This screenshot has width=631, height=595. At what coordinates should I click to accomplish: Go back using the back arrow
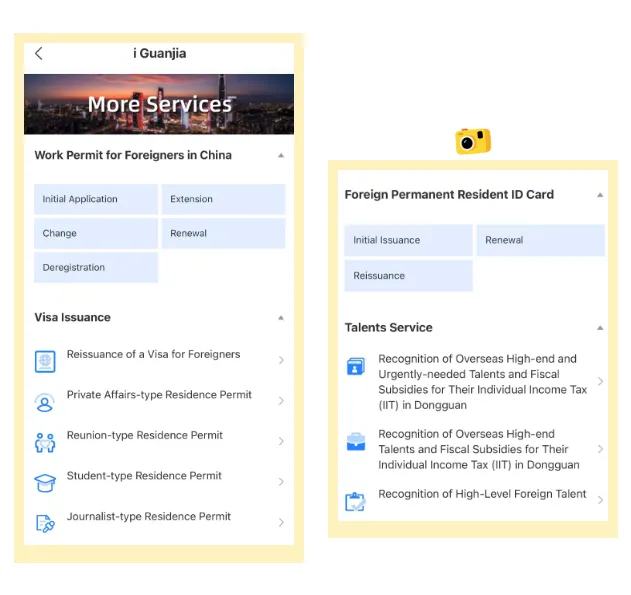(x=39, y=54)
